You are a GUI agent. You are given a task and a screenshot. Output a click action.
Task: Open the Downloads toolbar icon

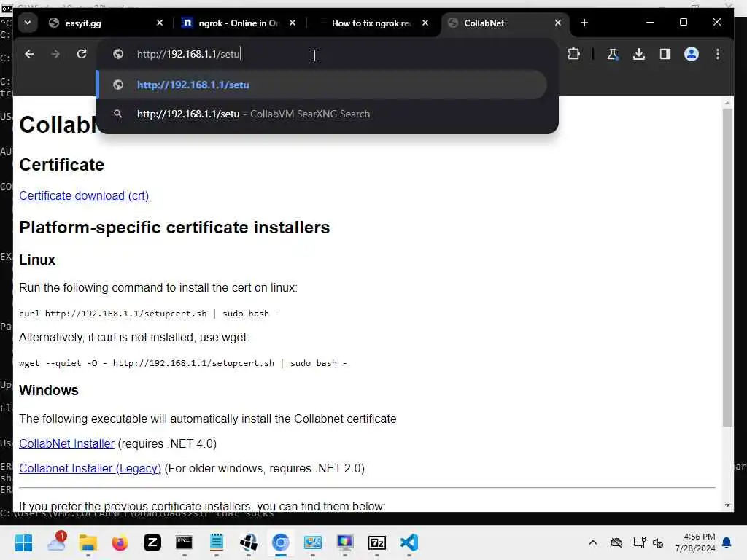(x=639, y=54)
